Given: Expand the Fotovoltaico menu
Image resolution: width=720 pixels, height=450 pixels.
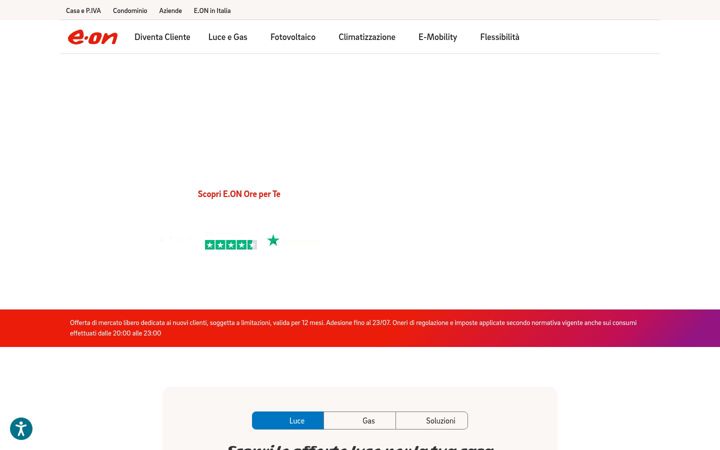Looking at the screenshot, I should [293, 37].
